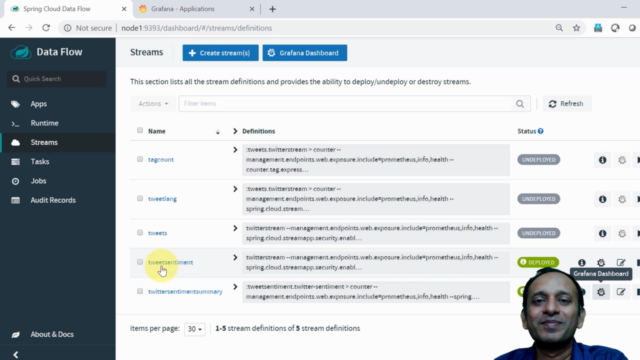This screenshot has width=640, height=360.
Task: Bookmark this page with star icon
Action: pyautogui.click(x=576, y=28)
